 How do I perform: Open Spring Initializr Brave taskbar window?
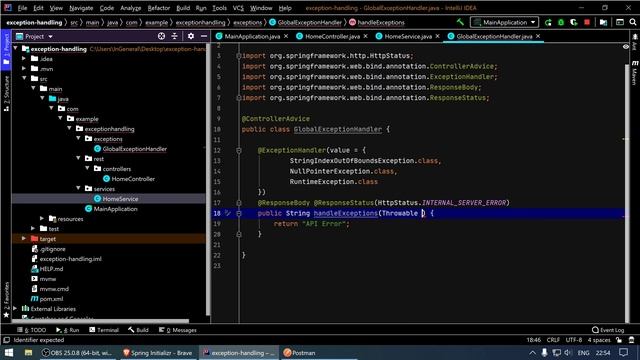tap(158, 352)
